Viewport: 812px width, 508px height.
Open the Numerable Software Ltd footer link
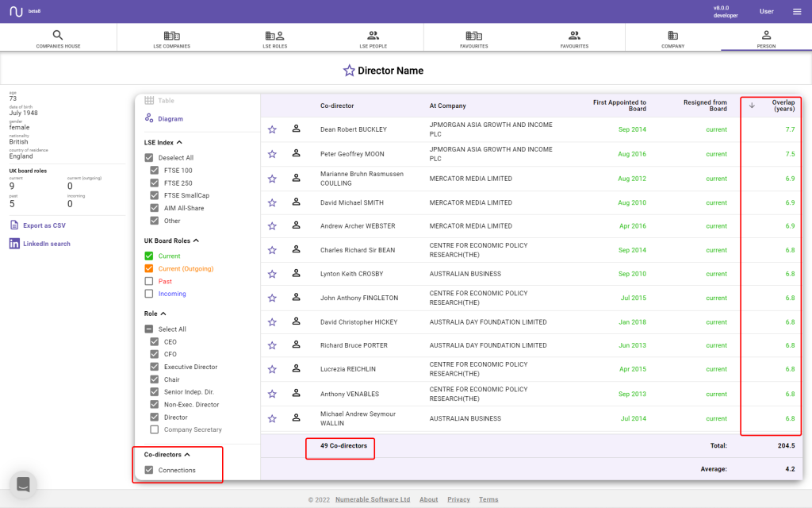(373, 499)
